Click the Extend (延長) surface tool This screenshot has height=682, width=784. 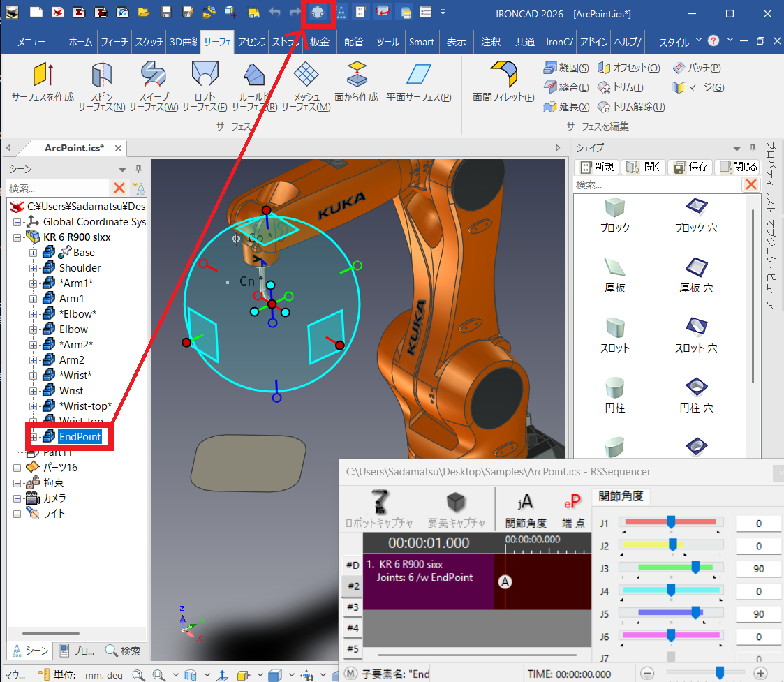pos(566,107)
